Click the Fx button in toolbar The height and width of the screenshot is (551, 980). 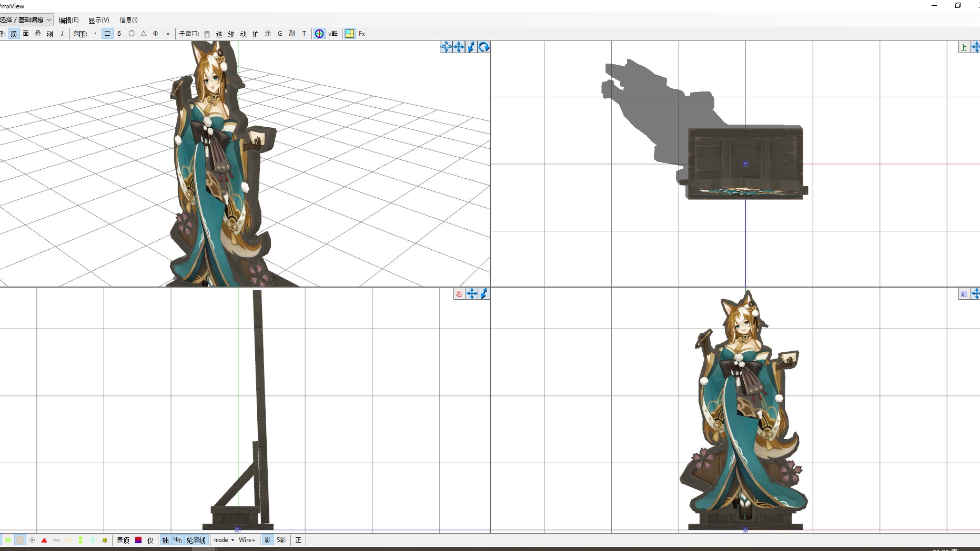[362, 34]
